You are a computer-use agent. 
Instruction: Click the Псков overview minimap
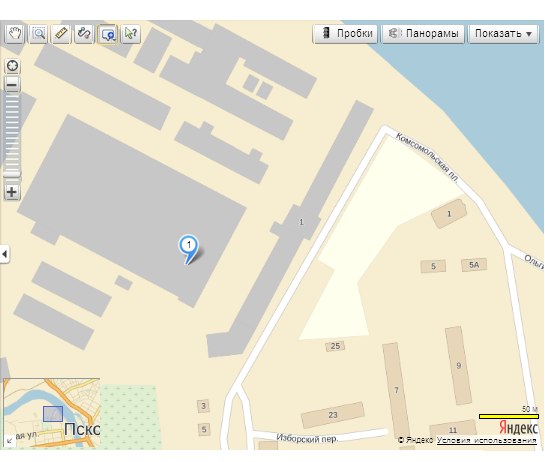pyautogui.click(x=52, y=412)
